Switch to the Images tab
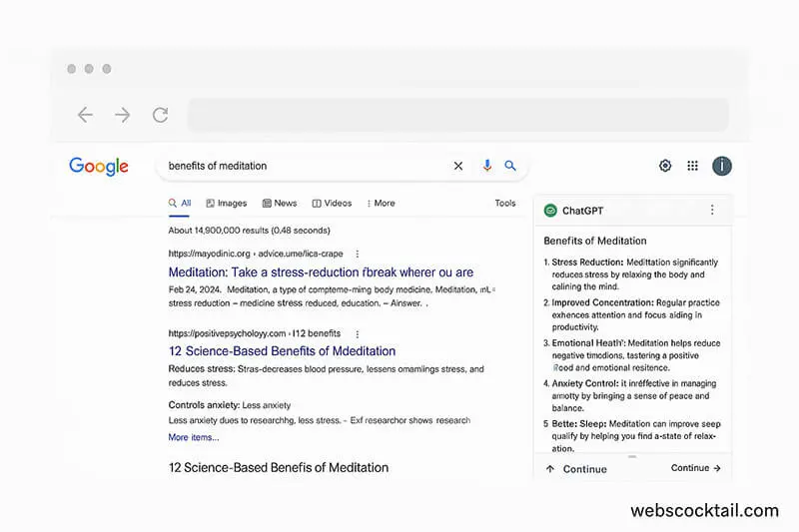This screenshot has width=799, height=532. tap(227, 204)
